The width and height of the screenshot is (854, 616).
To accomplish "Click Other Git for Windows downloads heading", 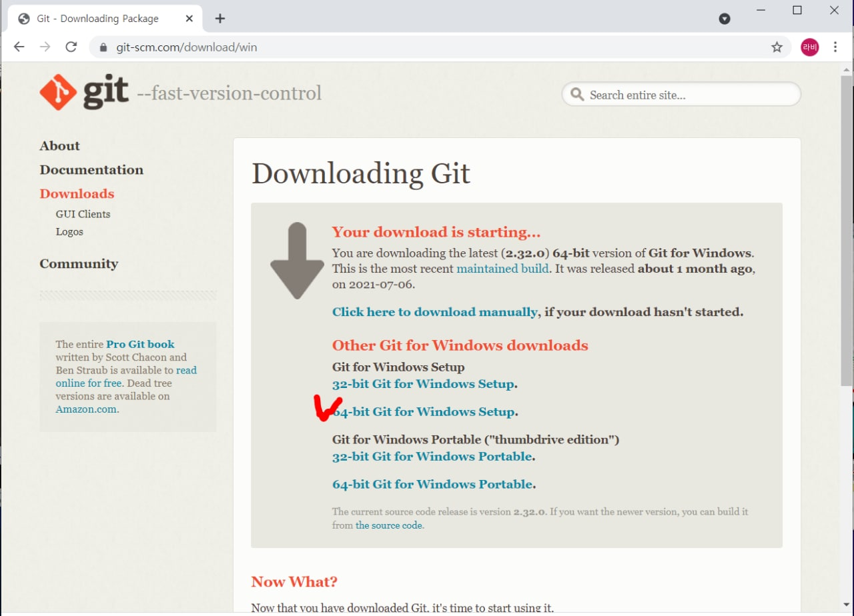I will pyautogui.click(x=460, y=345).
